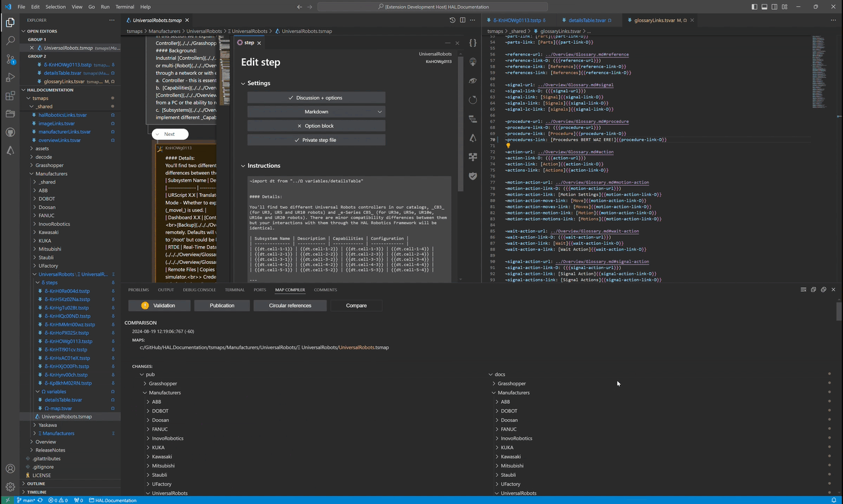The width and height of the screenshot is (843, 504).
Task: Open the Search view in activity bar
Action: click(10, 41)
